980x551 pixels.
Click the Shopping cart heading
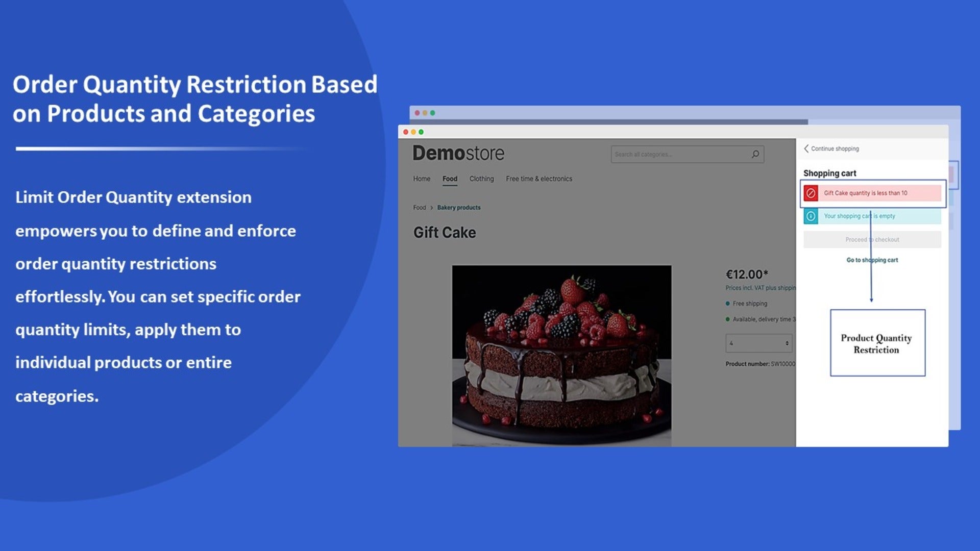point(829,173)
